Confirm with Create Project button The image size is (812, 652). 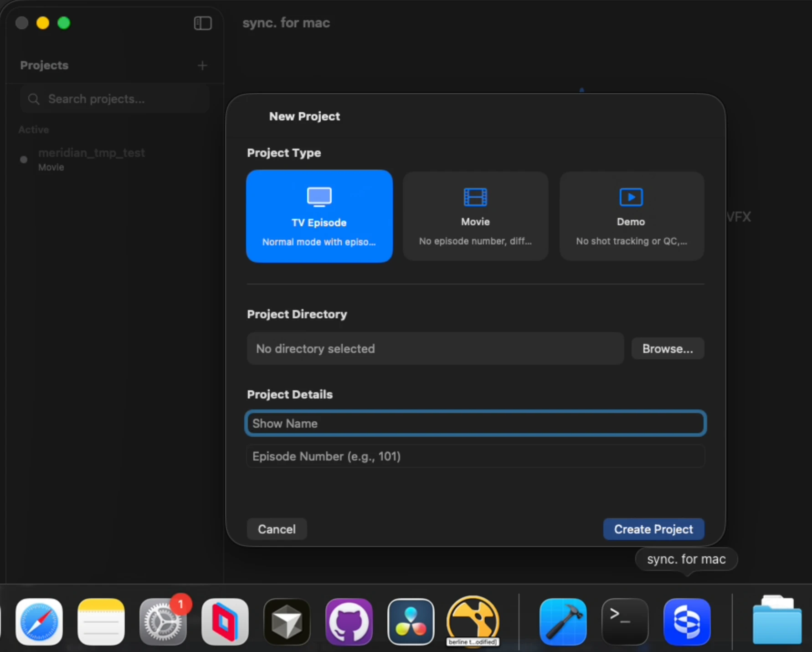654,529
